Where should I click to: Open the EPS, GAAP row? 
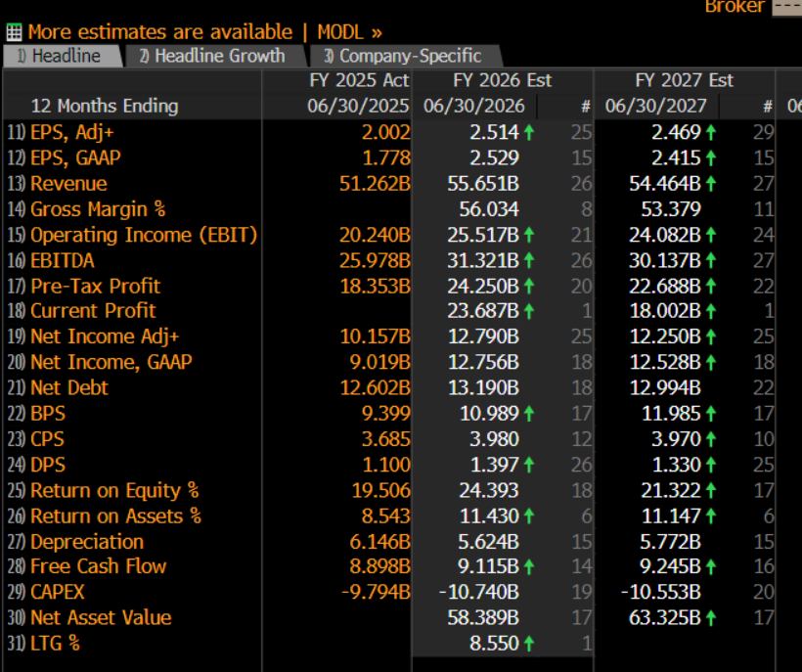(75, 157)
